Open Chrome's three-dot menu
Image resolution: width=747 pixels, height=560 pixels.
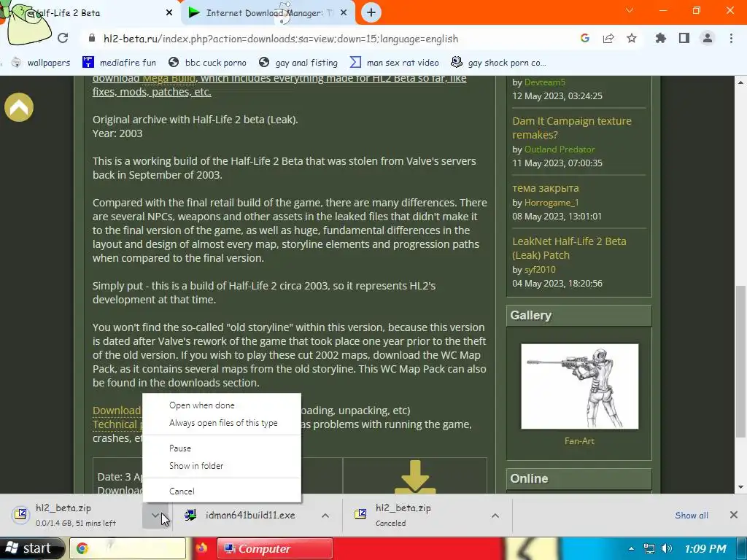(731, 38)
